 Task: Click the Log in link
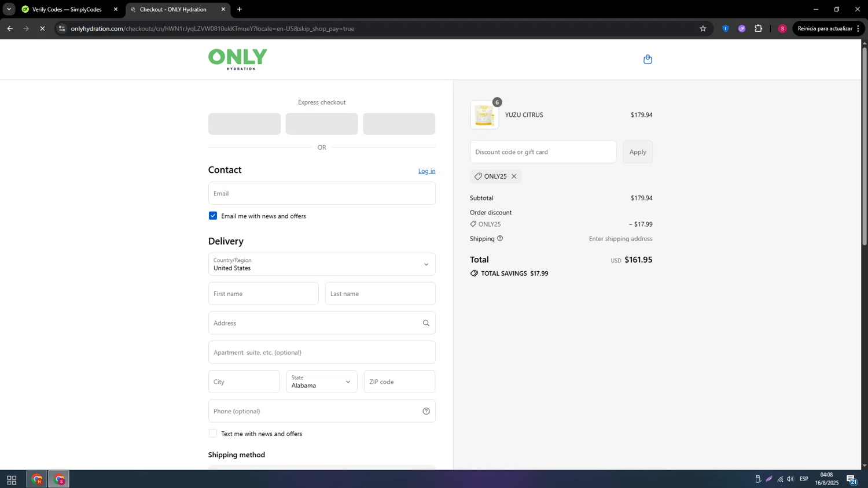[x=427, y=171]
